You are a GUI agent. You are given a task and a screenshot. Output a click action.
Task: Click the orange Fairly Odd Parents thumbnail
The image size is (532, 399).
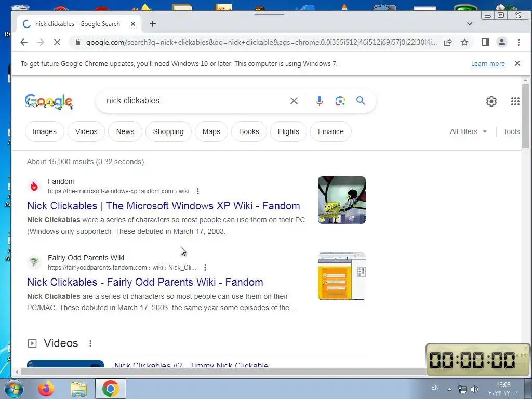coord(342,276)
